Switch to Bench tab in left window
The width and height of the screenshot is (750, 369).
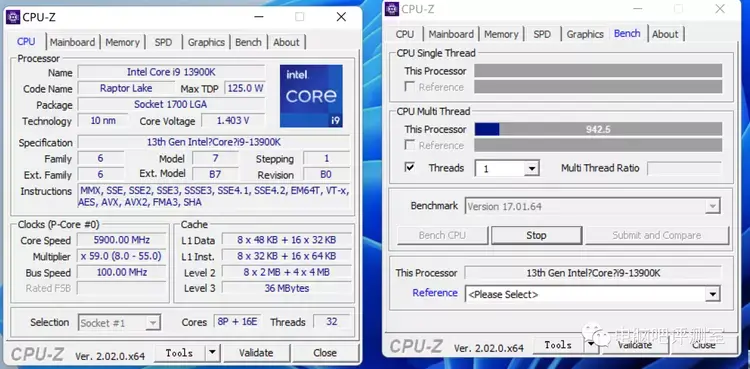[248, 42]
